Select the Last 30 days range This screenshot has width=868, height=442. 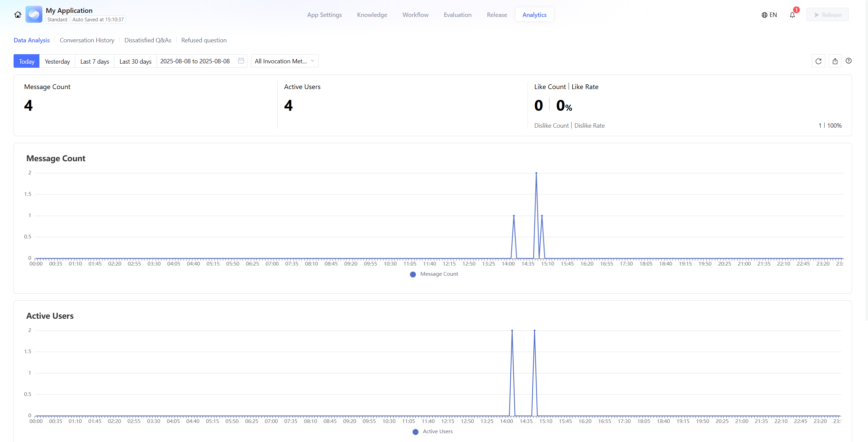[x=135, y=61]
